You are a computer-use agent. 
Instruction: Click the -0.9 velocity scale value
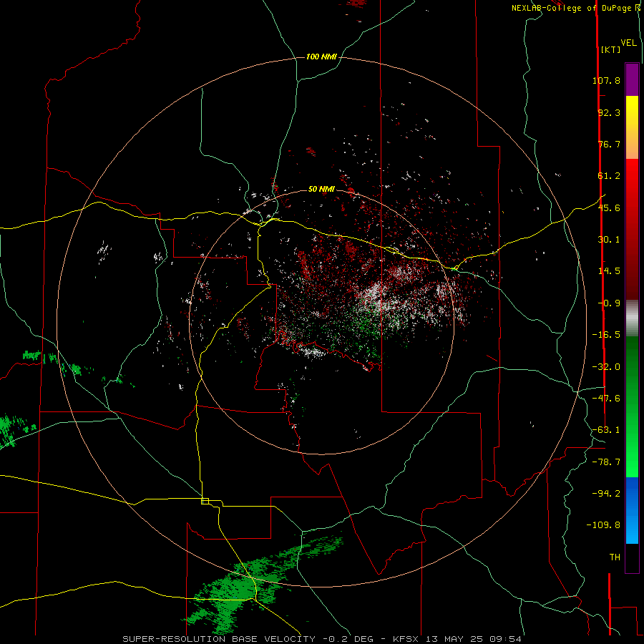click(x=609, y=303)
